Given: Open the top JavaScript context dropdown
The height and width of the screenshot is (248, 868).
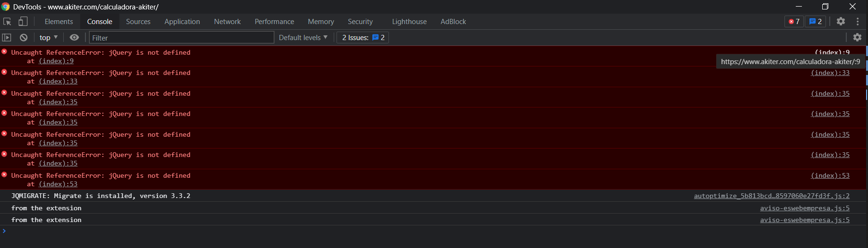Looking at the screenshot, I should (x=49, y=37).
